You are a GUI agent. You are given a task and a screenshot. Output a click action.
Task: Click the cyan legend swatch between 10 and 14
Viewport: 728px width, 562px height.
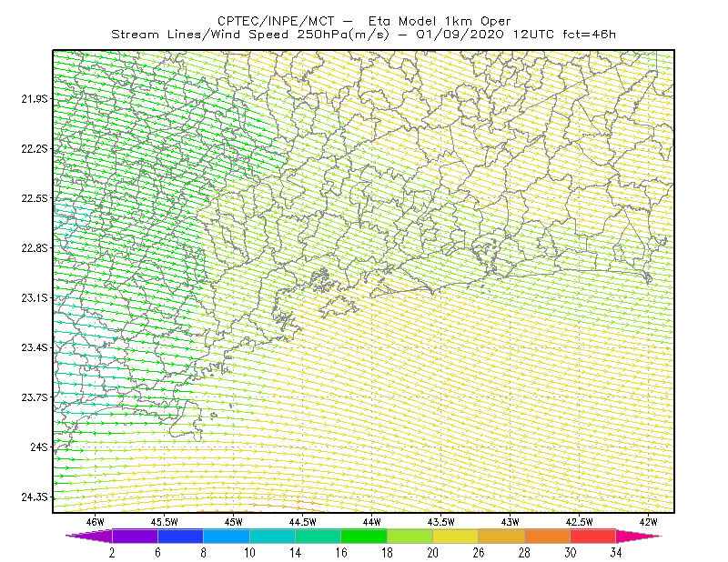pyautogui.click(x=272, y=536)
